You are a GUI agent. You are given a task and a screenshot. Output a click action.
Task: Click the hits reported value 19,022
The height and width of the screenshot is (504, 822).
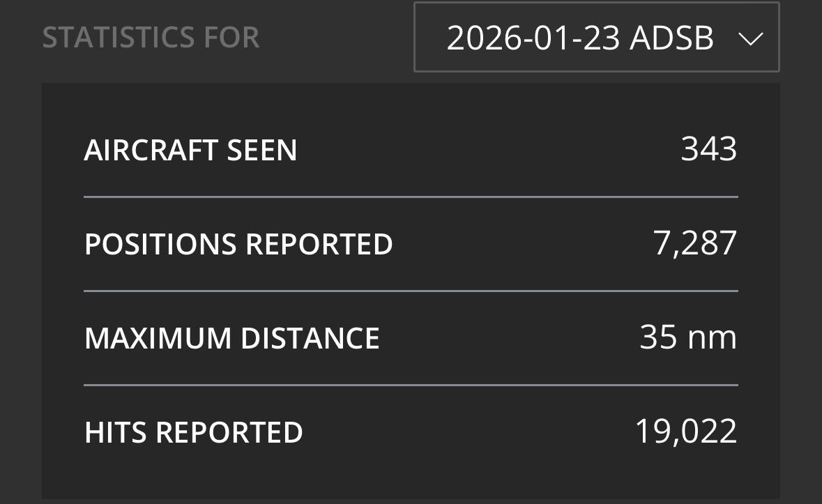pyautogui.click(x=686, y=432)
